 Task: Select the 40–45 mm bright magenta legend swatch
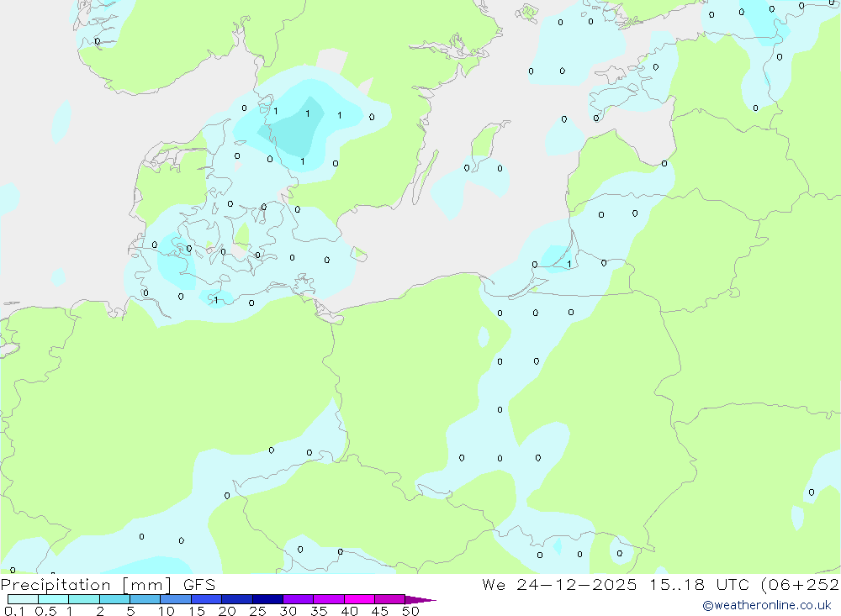[x=359, y=599]
